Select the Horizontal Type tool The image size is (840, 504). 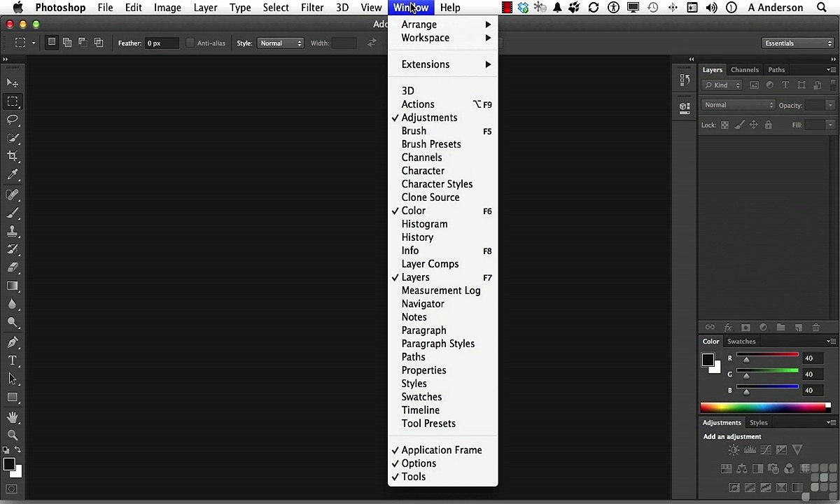[x=13, y=360]
